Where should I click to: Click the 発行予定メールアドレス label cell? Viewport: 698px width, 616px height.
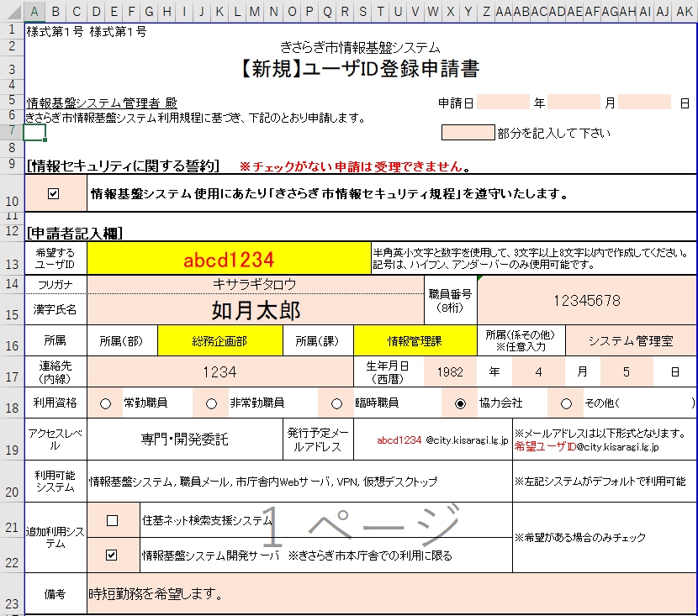point(318,439)
